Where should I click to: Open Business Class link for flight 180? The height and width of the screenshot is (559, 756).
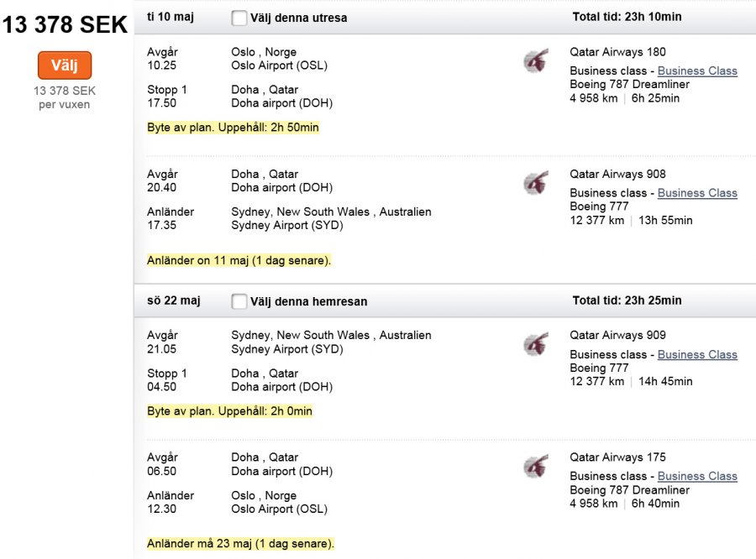click(697, 71)
